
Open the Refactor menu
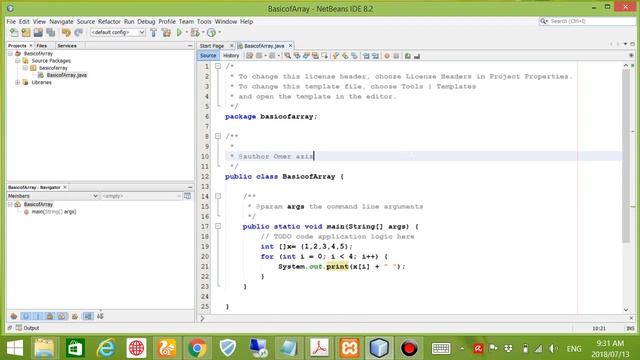[x=109, y=22]
